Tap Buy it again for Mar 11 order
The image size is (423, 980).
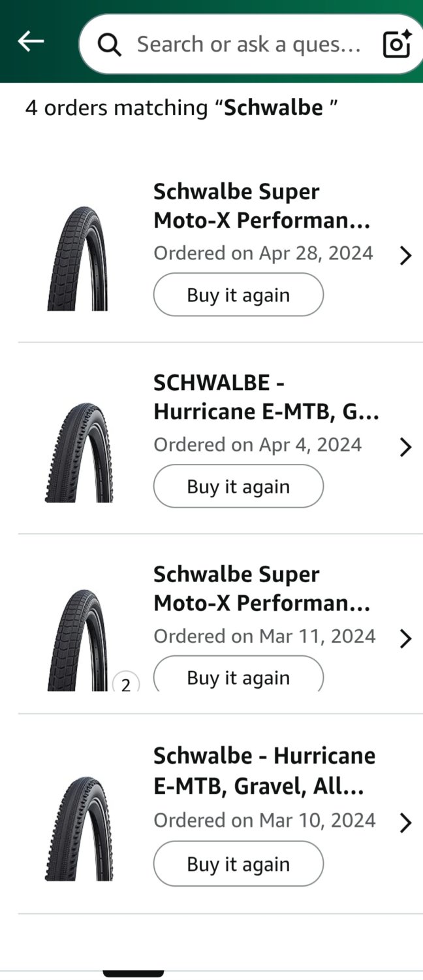[x=238, y=677]
